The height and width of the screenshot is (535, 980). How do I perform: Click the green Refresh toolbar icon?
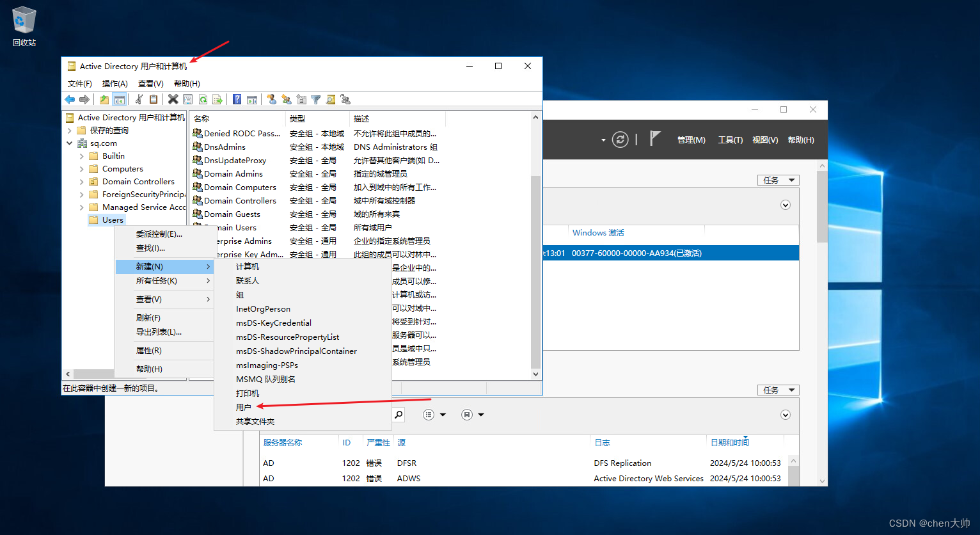[x=203, y=99]
